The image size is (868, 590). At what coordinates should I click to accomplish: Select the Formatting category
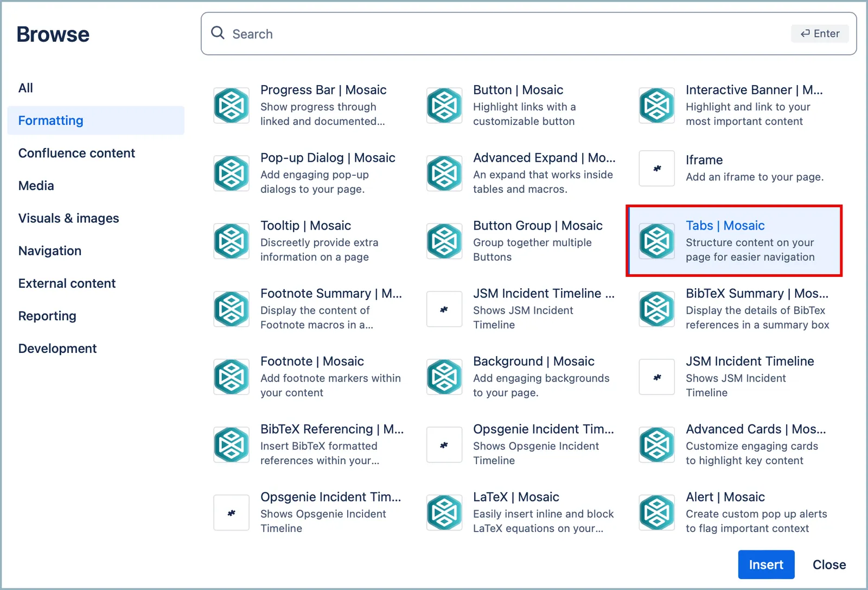(96, 120)
